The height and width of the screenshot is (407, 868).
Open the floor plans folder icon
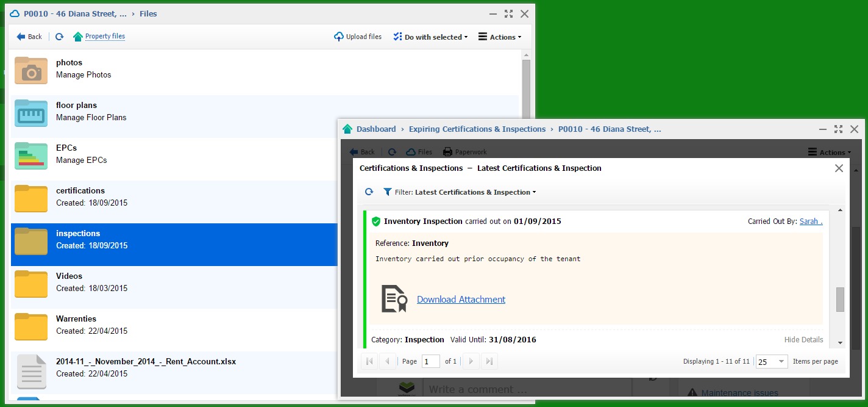pyautogui.click(x=31, y=113)
